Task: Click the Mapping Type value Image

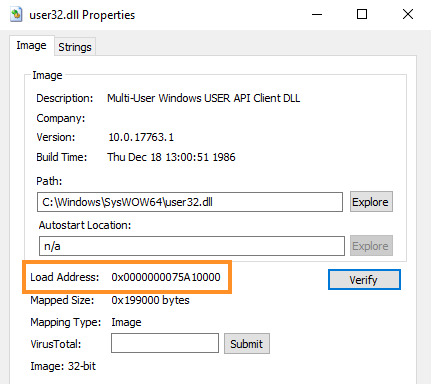Action: (x=126, y=322)
